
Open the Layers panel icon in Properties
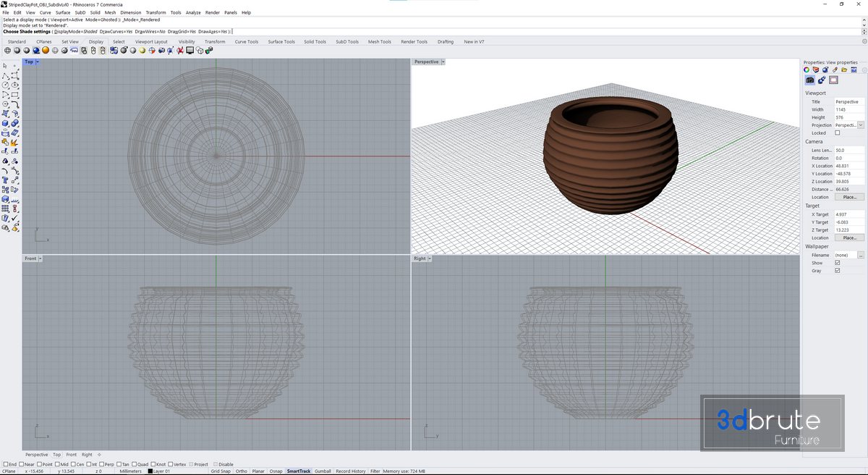coord(816,70)
